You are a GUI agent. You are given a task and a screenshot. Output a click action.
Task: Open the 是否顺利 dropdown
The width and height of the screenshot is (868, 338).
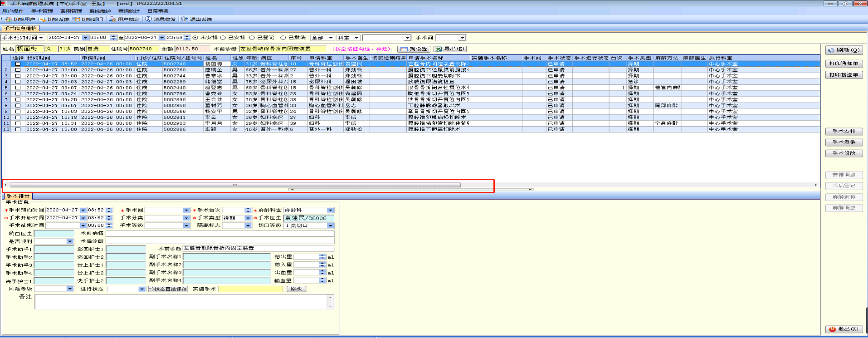point(70,241)
